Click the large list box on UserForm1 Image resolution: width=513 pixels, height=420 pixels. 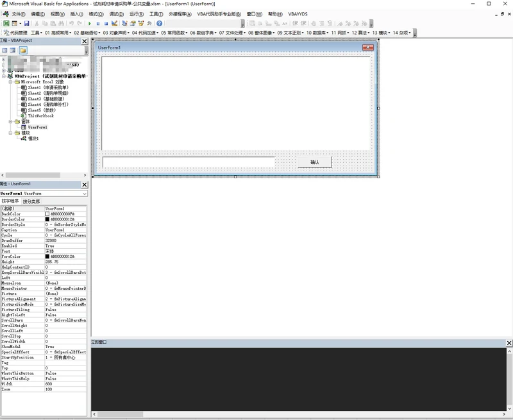[x=235, y=103]
